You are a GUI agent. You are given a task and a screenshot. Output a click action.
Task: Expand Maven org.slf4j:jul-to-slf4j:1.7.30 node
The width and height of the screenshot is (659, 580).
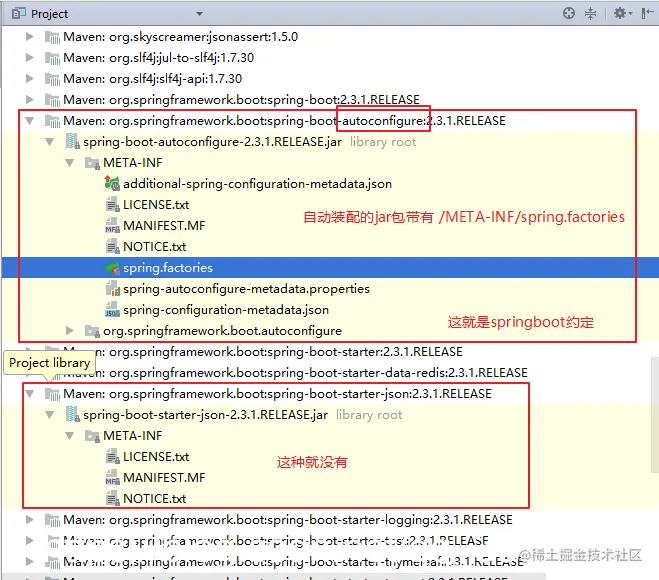29,58
